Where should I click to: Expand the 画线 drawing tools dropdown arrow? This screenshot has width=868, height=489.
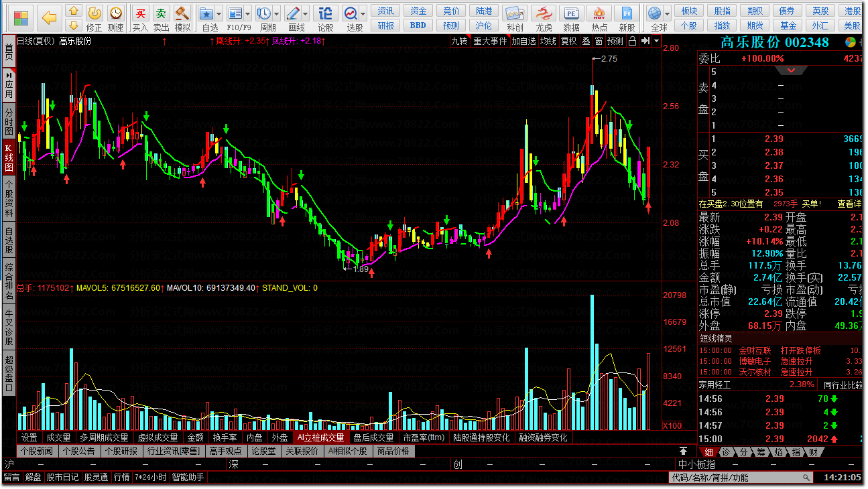(x=306, y=13)
